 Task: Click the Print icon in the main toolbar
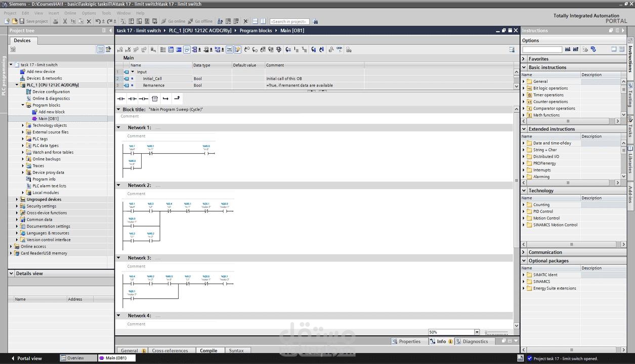coord(56,21)
